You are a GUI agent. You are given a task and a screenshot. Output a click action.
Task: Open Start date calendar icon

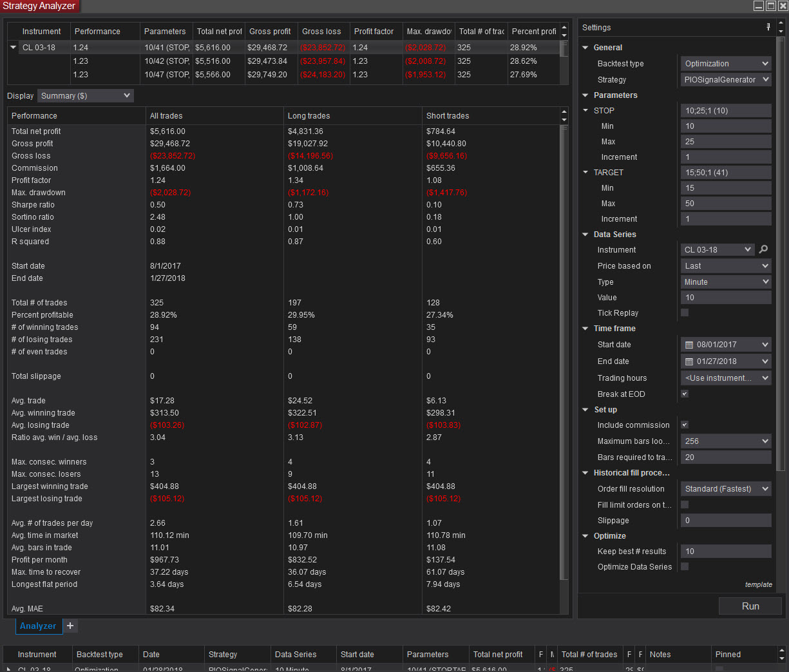click(x=689, y=345)
